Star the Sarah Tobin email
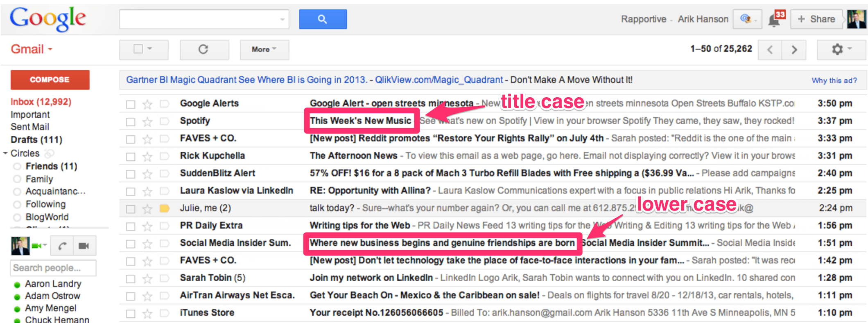868x323 pixels. pyautogui.click(x=147, y=279)
